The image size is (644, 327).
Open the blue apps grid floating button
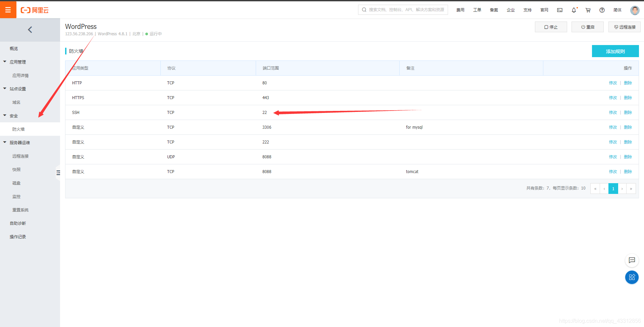pyautogui.click(x=632, y=277)
